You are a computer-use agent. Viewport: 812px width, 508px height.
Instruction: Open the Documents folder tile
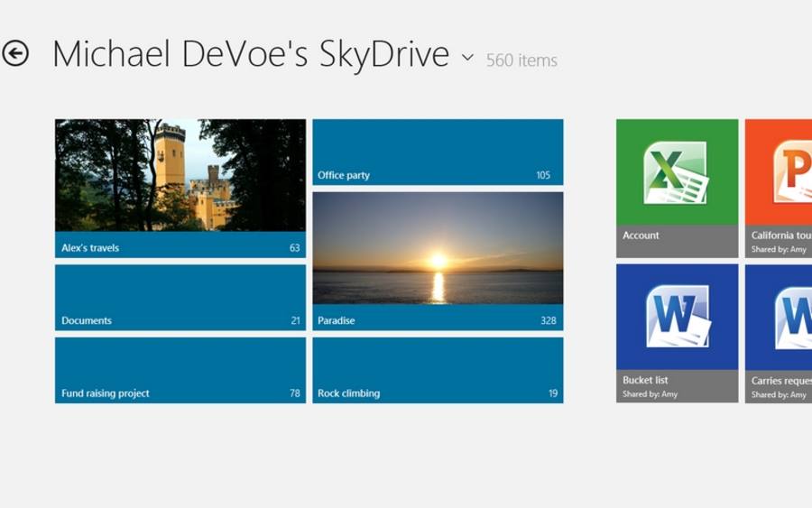point(180,297)
